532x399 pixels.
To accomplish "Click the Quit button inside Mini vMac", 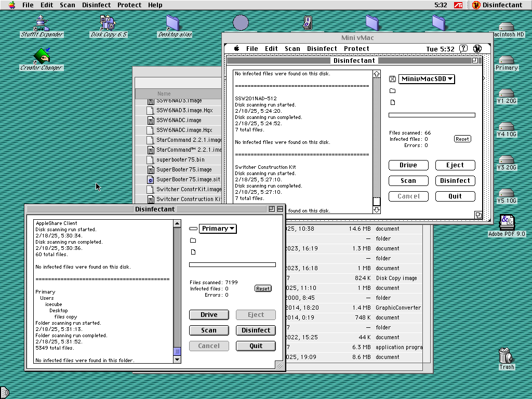I will [x=455, y=196].
